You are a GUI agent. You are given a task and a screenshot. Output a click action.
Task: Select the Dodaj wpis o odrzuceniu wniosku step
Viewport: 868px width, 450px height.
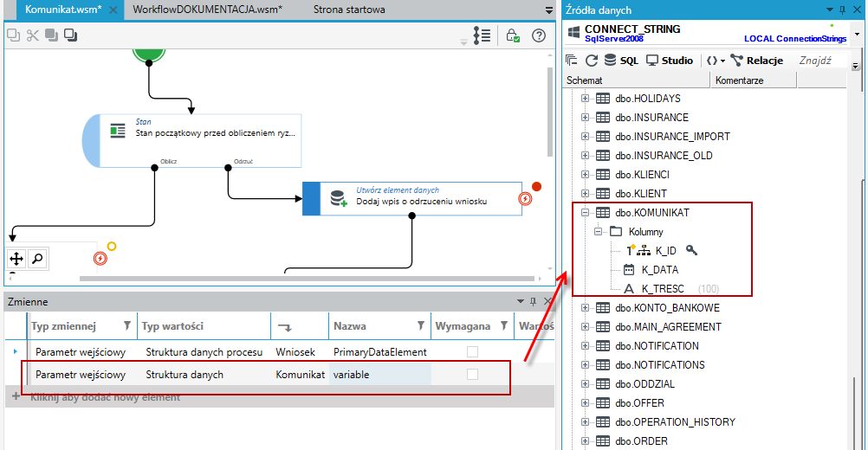[x=412, y=198]
